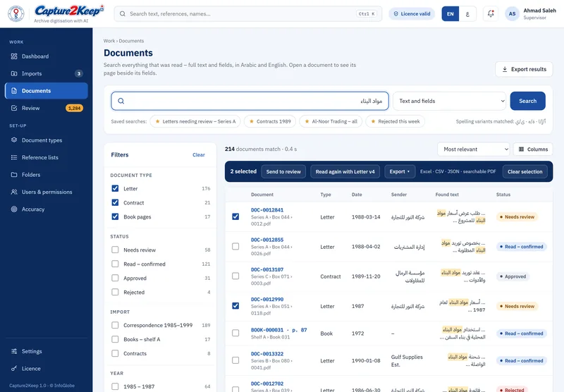Click Clear selection button
This screenshot has width=564, height=392.
[525, 171]
